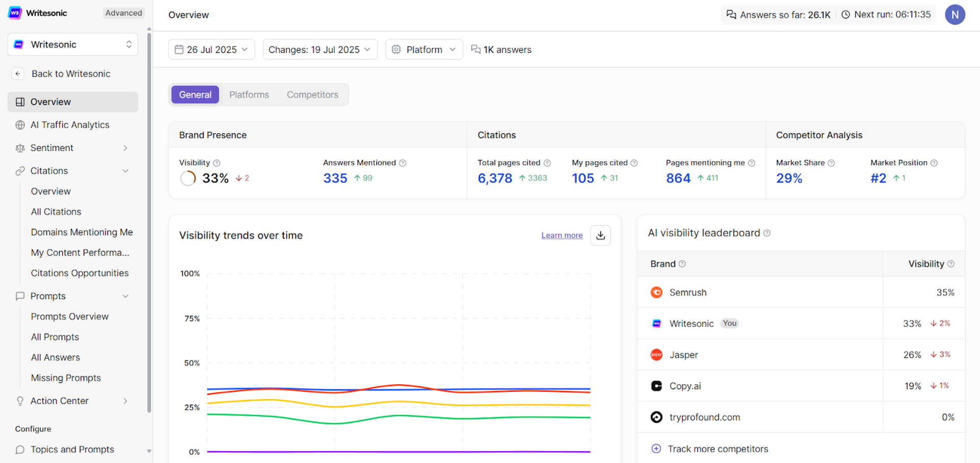Click the help icon next to My pages cited
This screenshot has height=463, width=980.
click(634, 163)
